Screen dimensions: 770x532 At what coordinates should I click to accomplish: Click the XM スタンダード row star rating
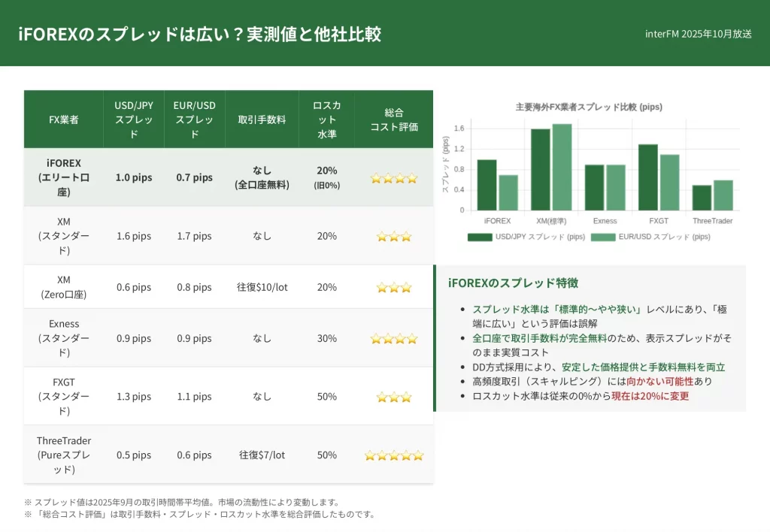click(x=393, y=237)
